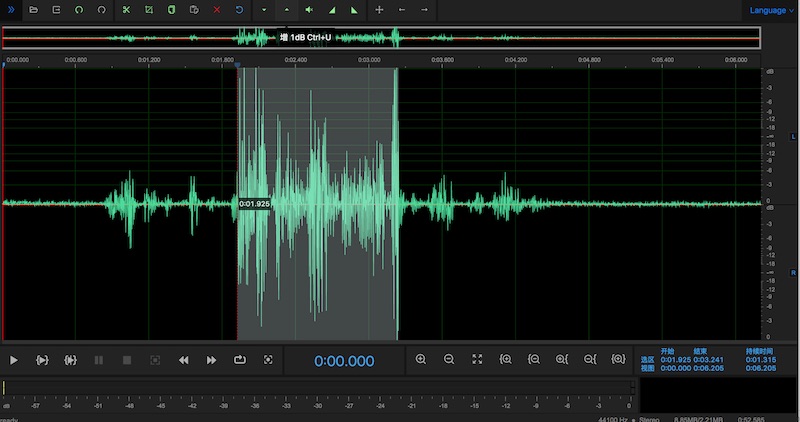Click the Undo arrow icon
The height and width of the screenshot is (422, 800).
pyautogui.click(x=239, y=9)
